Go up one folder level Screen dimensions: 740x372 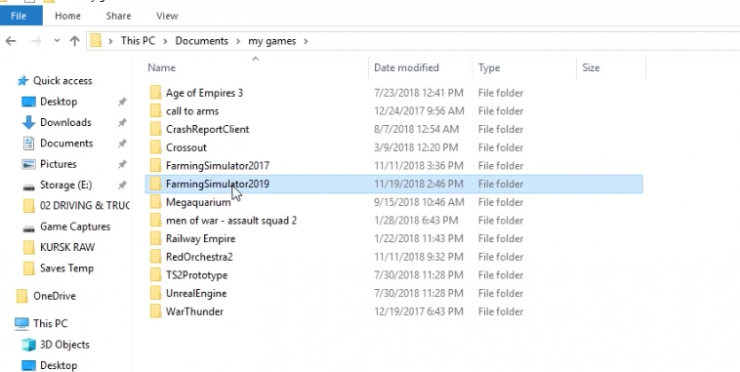[x=75, y=41]
